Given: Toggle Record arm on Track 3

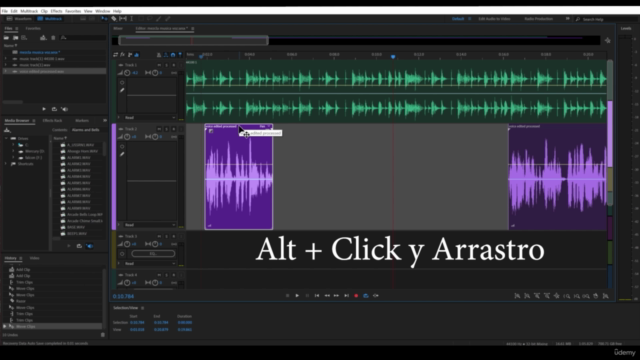Looking at the screenshot, I should [x=174, y=236].
